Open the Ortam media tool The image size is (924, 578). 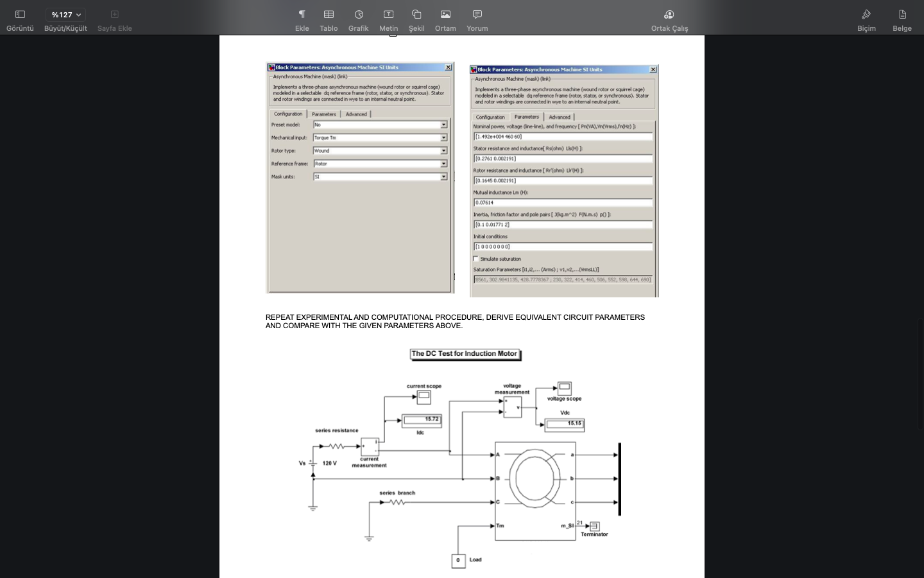coord(445,14)
